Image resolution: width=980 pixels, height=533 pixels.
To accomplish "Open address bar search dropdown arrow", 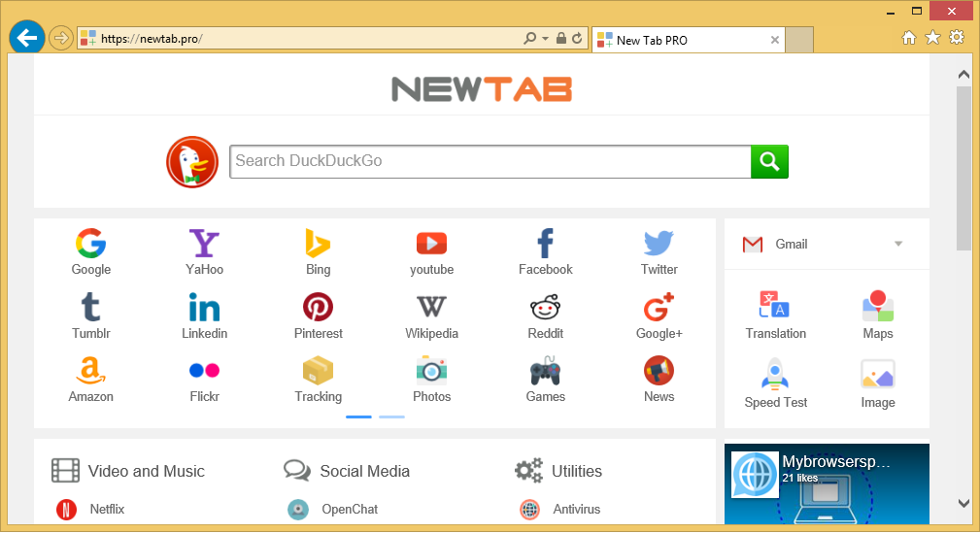I will [544, 39].
